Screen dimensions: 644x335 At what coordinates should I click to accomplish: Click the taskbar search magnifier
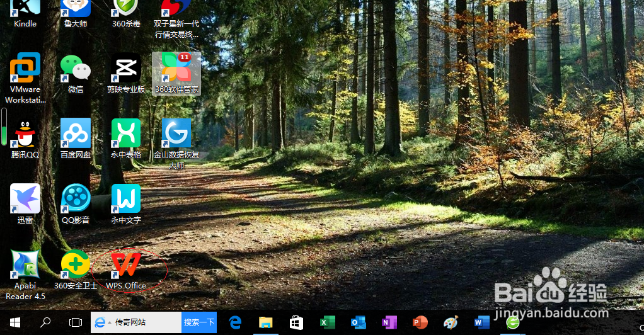click(x=45, y=322)
